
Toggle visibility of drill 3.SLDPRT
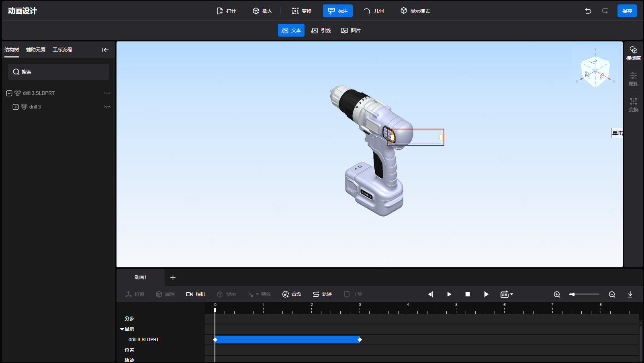click(107, 93)
